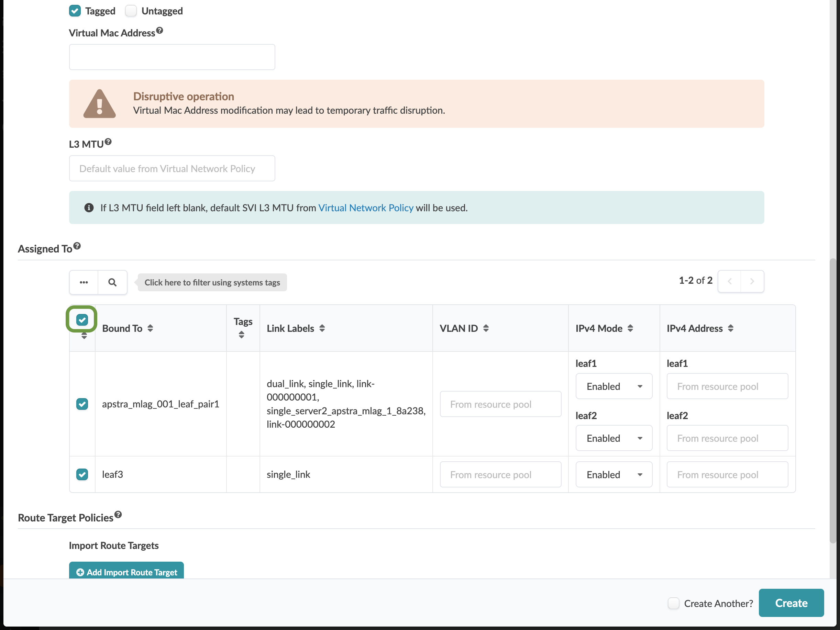Viewport: 840px width, 630px height.
Task: Click the Route Target Policies help icon
Action: coord(118,515)
